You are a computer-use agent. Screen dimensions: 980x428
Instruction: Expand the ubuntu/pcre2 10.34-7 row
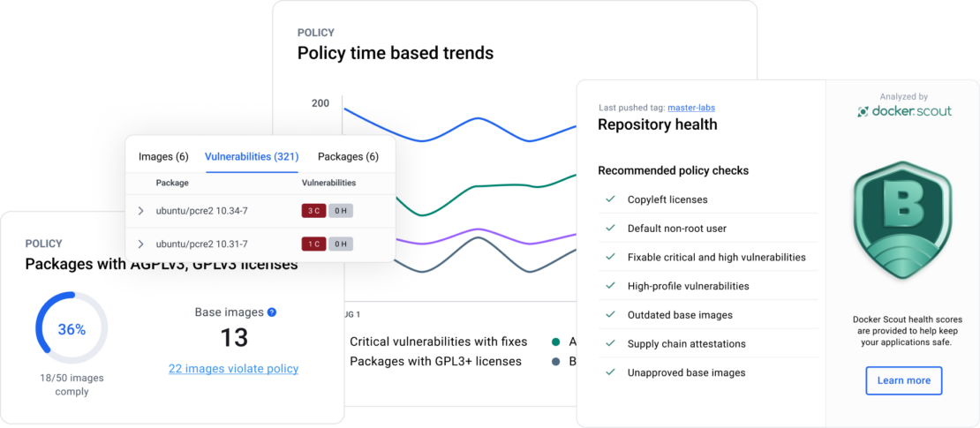click(140, 211)
